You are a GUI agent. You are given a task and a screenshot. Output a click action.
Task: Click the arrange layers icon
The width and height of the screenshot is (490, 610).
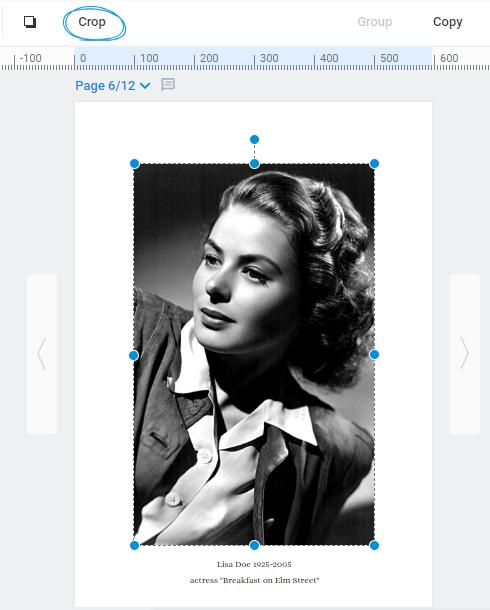tap(30, 22)
